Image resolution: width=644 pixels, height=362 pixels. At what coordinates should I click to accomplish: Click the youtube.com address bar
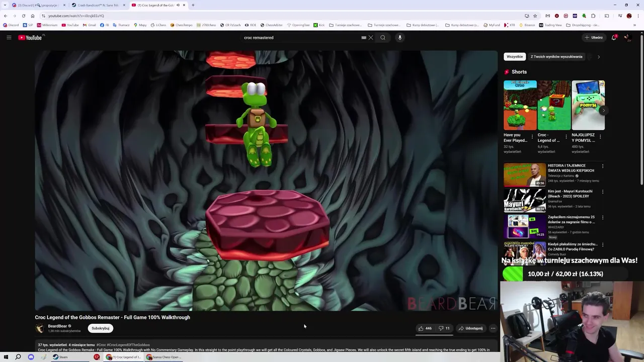282,16
